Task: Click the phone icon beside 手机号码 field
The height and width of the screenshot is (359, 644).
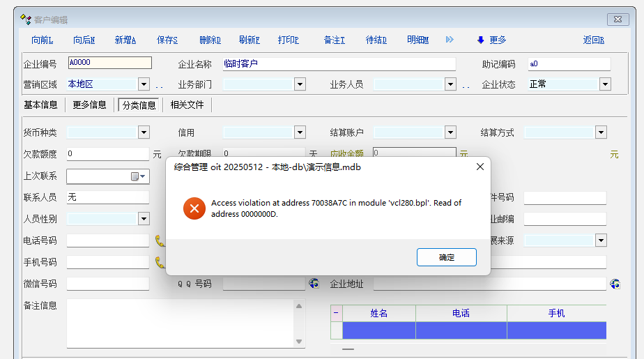Action: click(160, 262)
